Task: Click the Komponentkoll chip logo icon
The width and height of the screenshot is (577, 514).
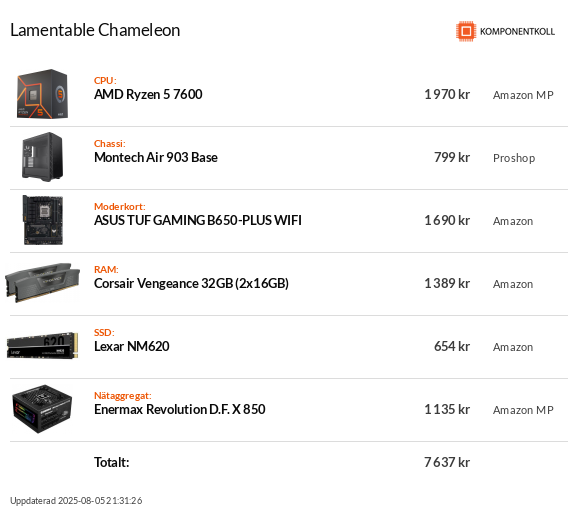Action: point(466,31)
